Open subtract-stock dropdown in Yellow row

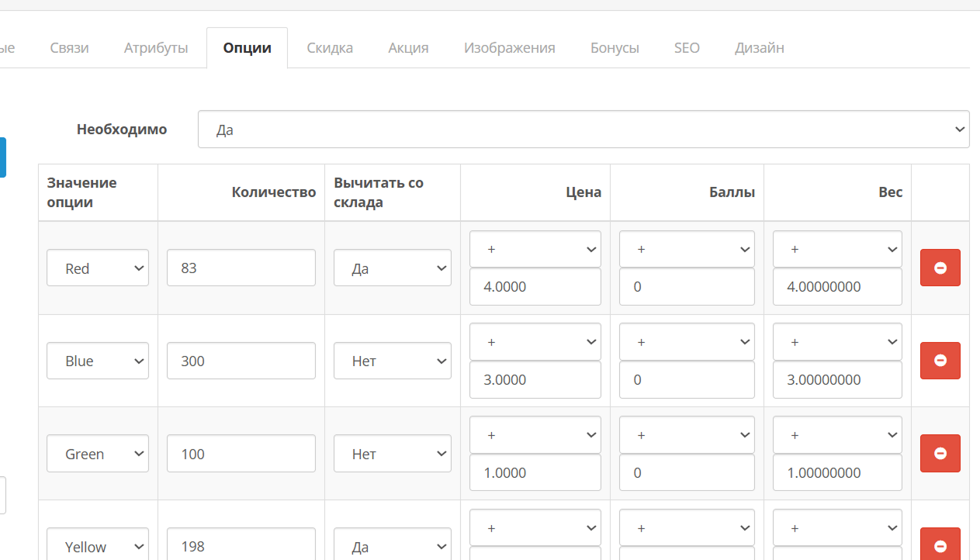393,544
